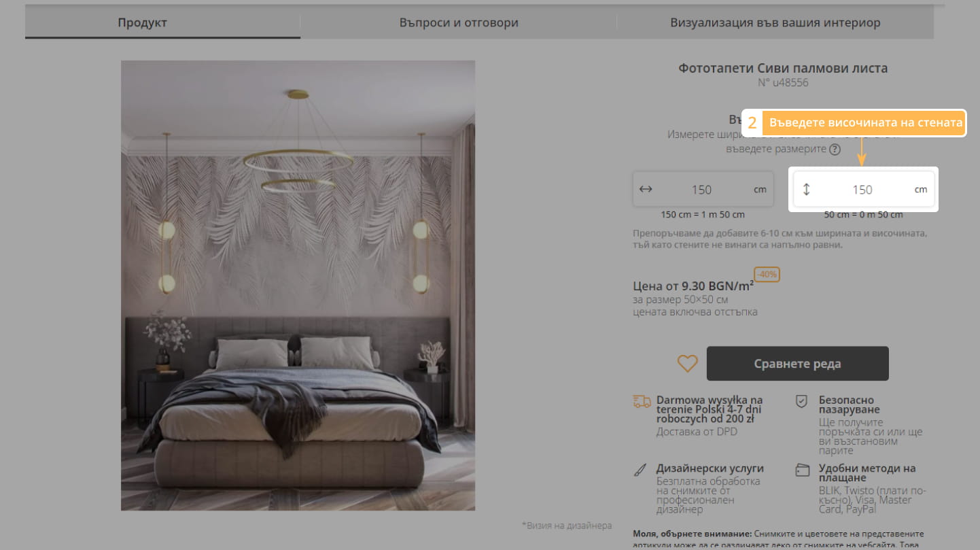
Task: Click the designer services brush icon
Action: (640, 470)
